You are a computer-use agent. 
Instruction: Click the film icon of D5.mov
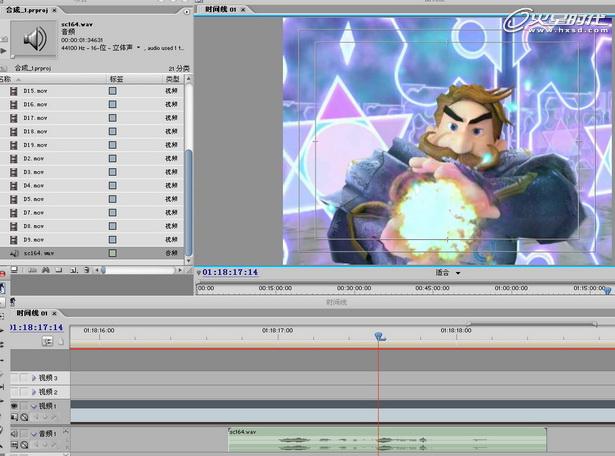(x=14, y=199)
